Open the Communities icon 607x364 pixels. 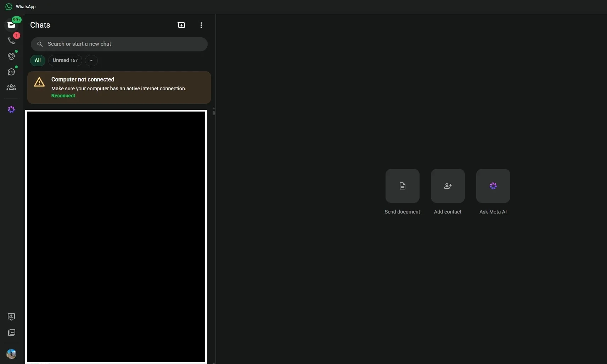11,87
